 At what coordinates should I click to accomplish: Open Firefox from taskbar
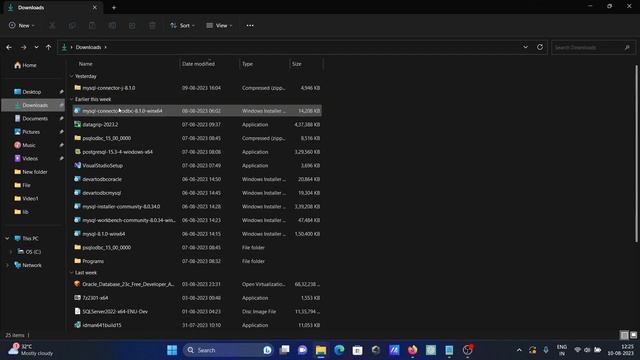413,350
